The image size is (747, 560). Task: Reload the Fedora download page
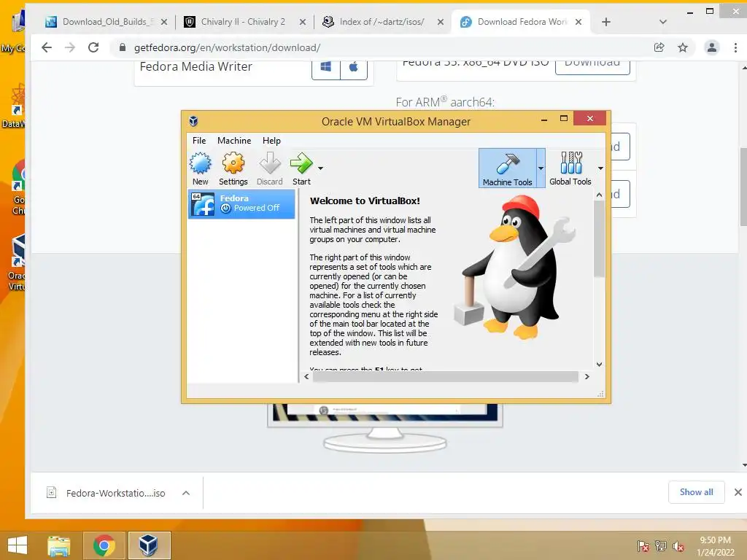coord(93,47)
